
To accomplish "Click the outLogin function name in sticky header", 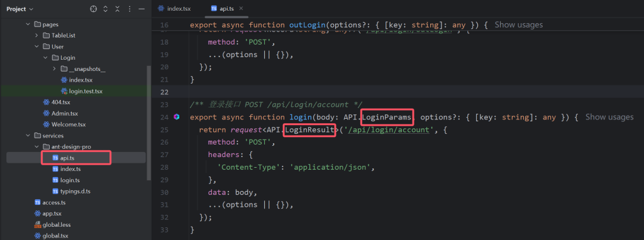I will tap(308, 25).
